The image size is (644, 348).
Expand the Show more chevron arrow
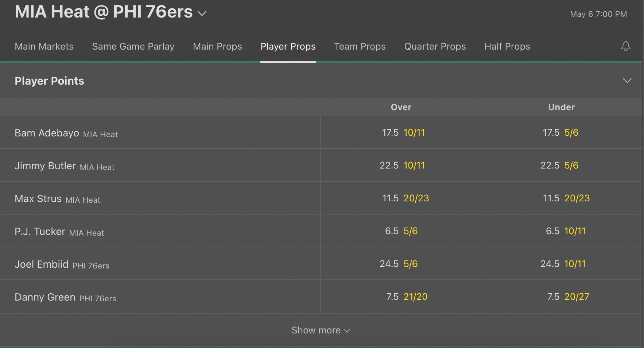(347, 330)
